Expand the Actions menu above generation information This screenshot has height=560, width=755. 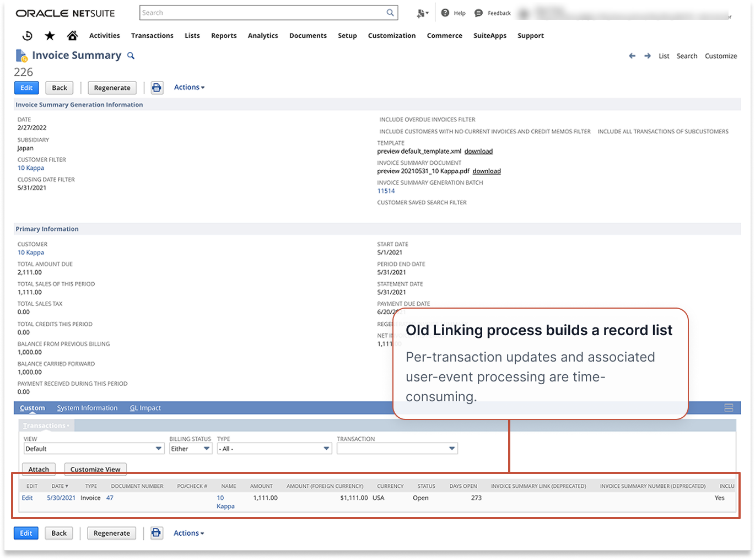[189, 87]
